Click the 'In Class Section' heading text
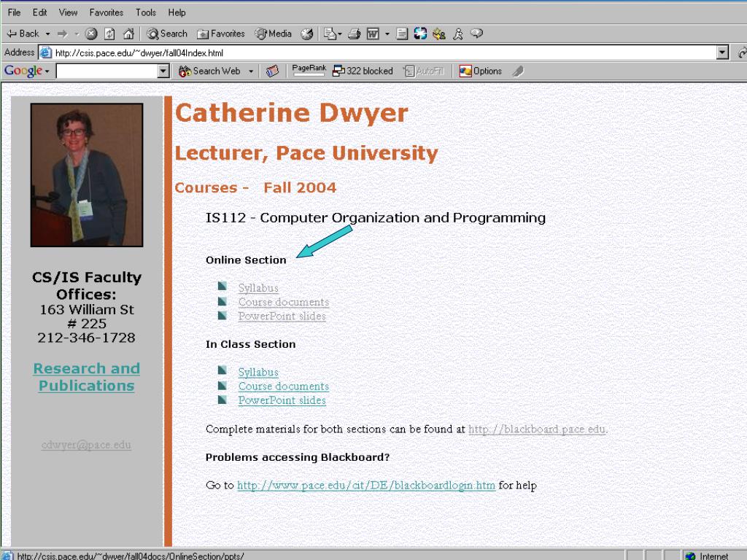 click(x=251, y=344)
